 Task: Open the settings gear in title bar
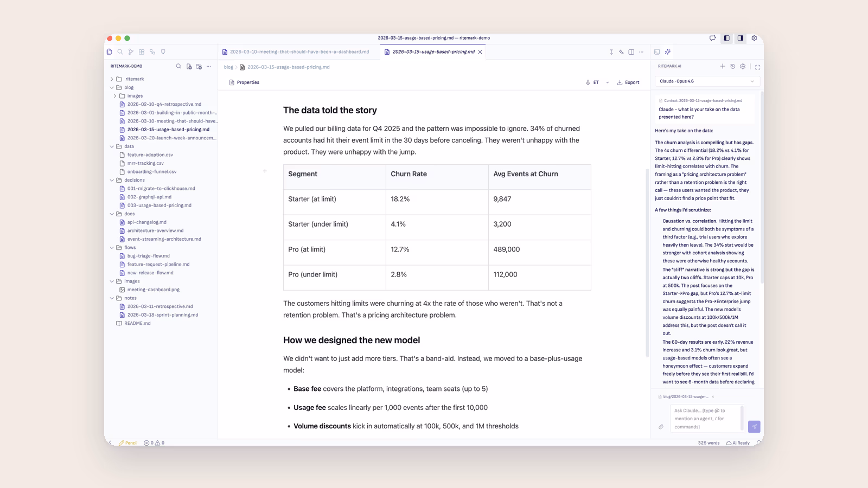[x=754, y=38]
